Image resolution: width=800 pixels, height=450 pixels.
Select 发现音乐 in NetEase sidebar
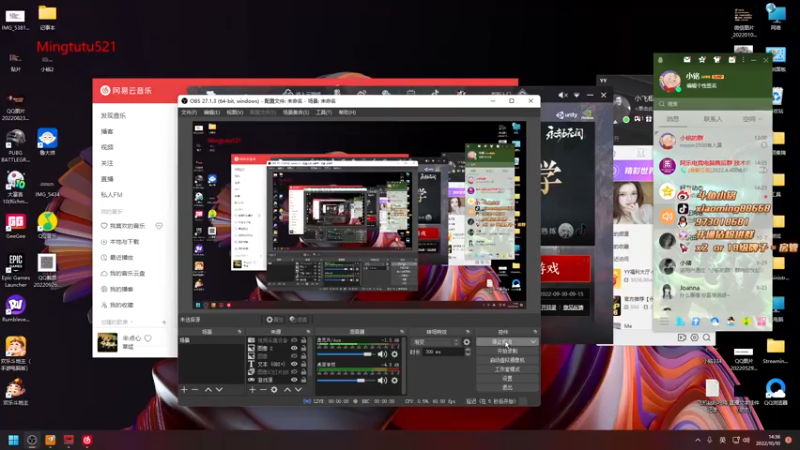coord(113,116)
